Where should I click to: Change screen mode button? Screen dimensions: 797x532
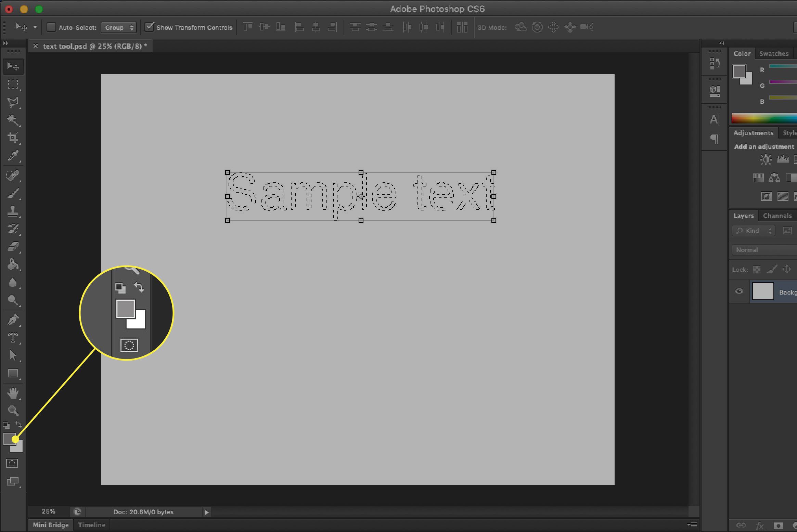(x=13, y=481)
